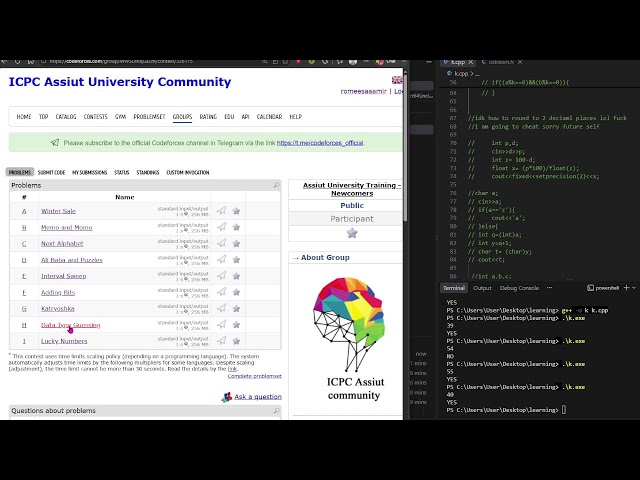
Task: Star the Katryoshka problem as favourite
Action: click(x=236, y=309)
